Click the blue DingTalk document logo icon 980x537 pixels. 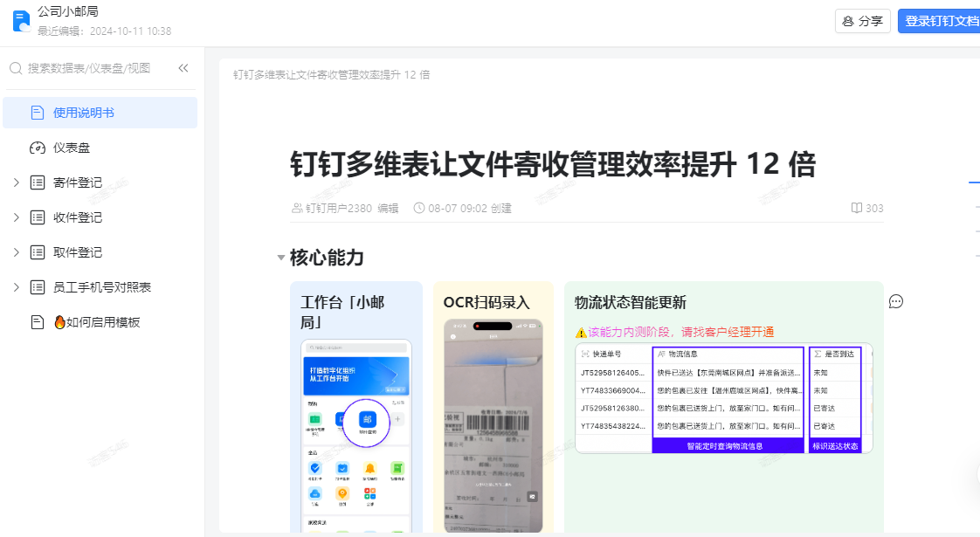point(21,21)
